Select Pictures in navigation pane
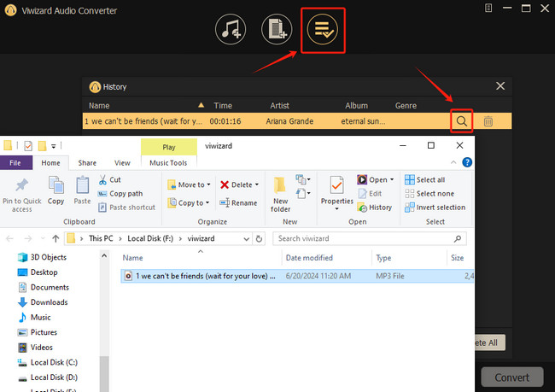 (38, 332)
